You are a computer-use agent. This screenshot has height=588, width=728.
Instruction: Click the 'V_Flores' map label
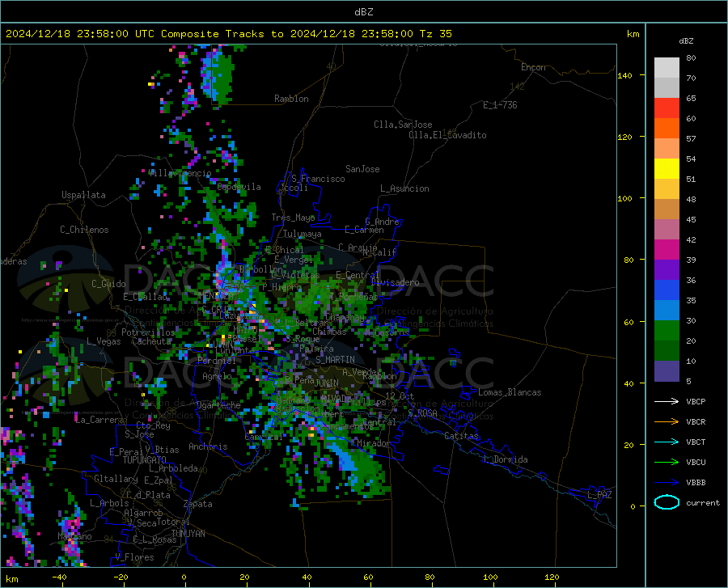click(x=134, y=557)
